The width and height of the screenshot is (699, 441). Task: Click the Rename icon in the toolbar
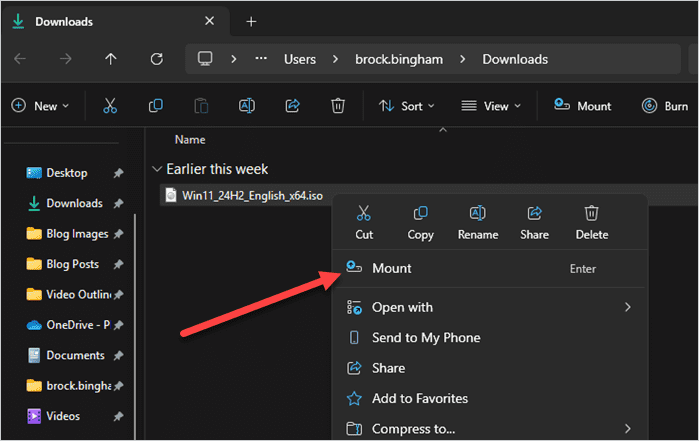coord(247,106)
